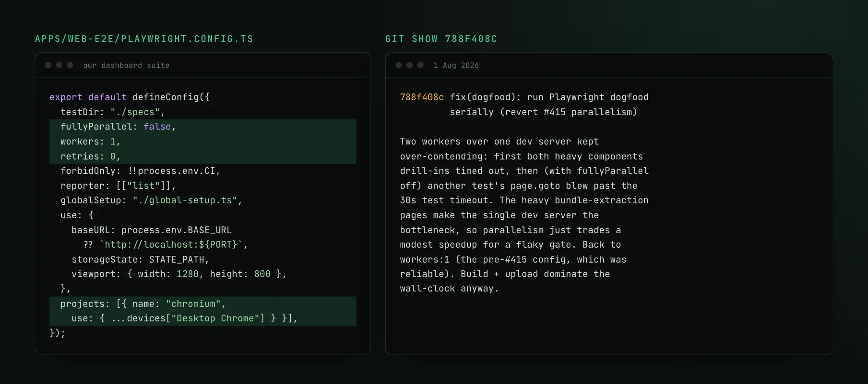Click the "1 Aug 2026" window title
This screenshot has width=868, height=384.
pyautogui.click(x=456, y=66)
